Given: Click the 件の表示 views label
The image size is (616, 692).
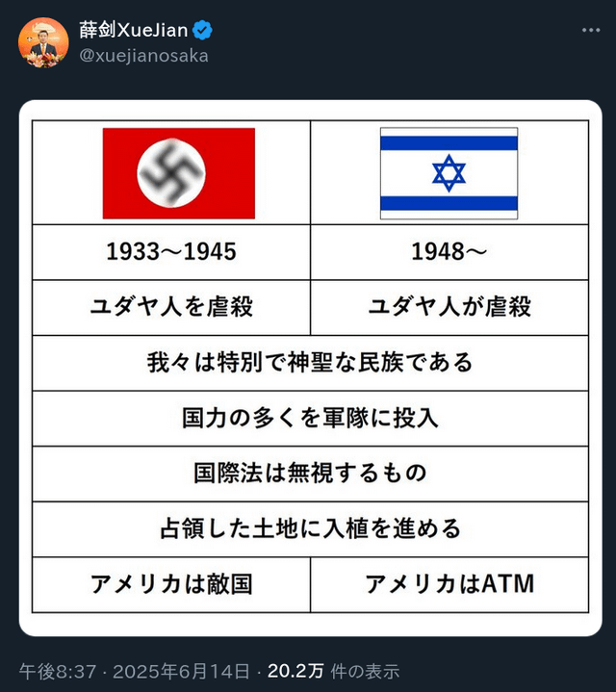Looking at the screenshot, I should tap(365, 671).
